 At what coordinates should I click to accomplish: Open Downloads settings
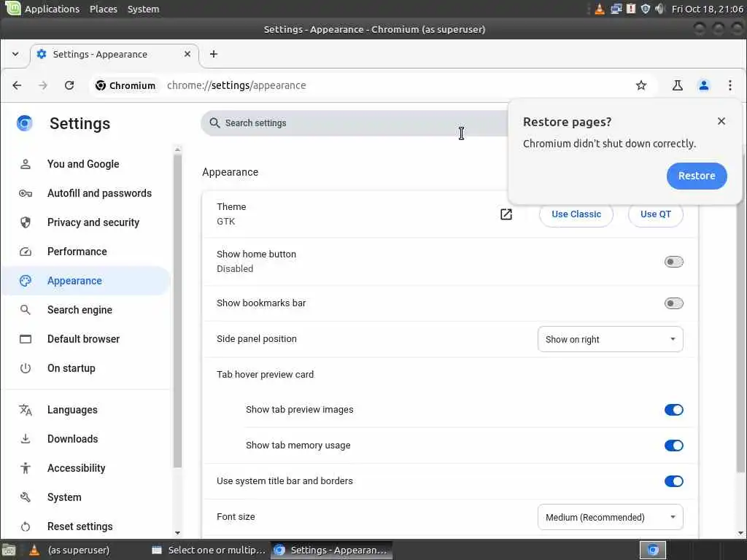point(86,439)
